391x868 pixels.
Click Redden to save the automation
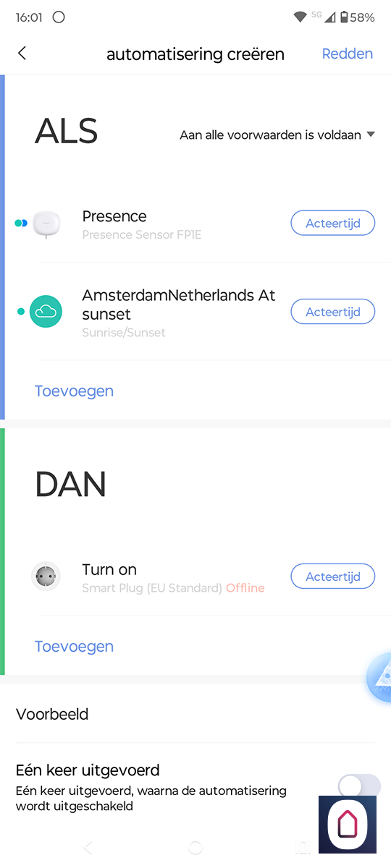pyautogui.click(x=348, y=54)
